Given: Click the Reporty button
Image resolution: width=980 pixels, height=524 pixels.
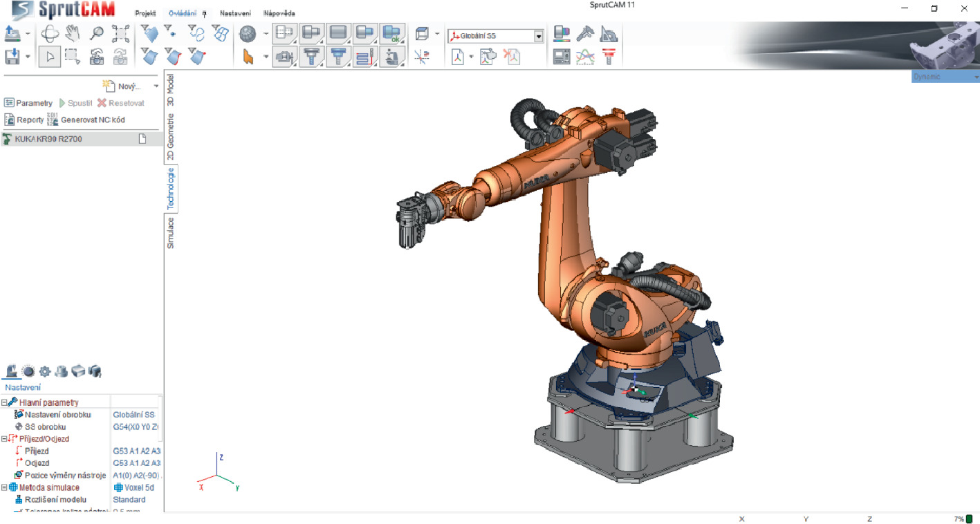Looking at the screenshot, I should click(x=24, y=120).
